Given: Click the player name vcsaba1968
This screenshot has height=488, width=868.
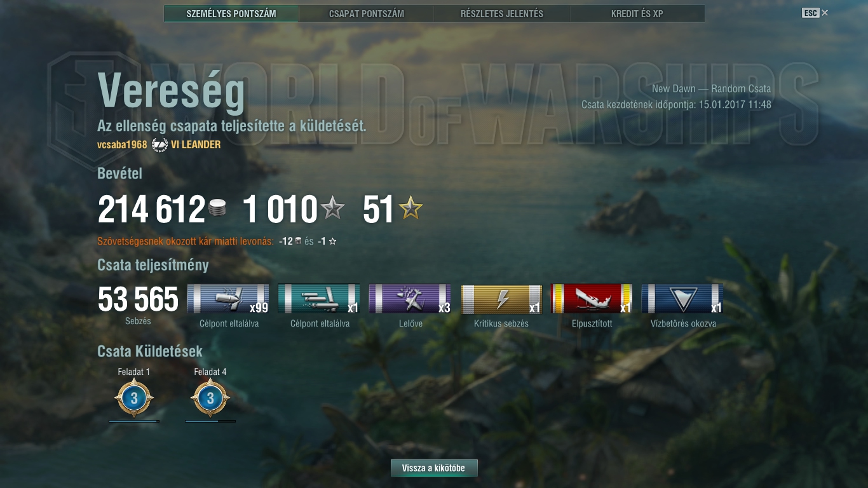Looking at the screenshot, I should 122,145.
